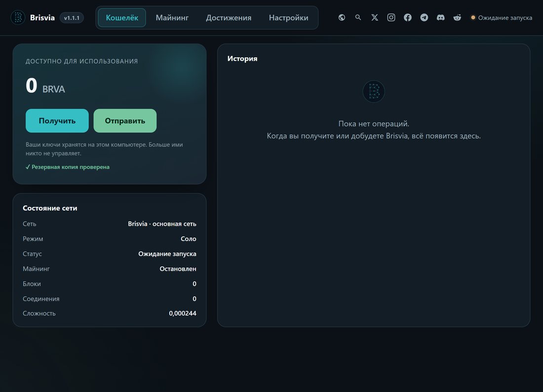543x392 pixels.
Task: Click the Brisvia emblem in История panel
Action: click(x=374, y=91)
